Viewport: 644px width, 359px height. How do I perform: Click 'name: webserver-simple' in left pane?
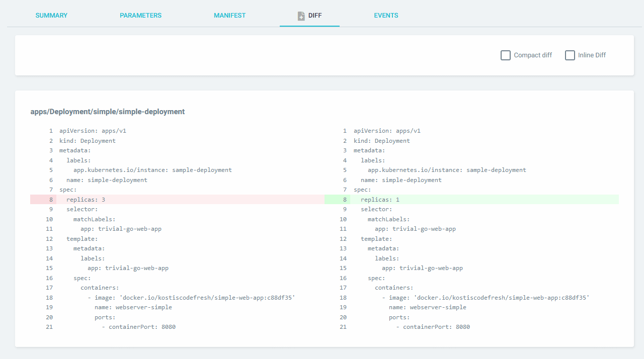tap(133, 307)
